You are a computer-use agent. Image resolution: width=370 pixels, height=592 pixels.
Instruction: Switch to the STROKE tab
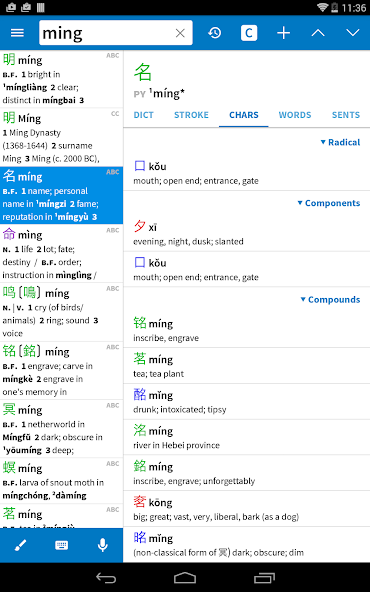pos(191,115)
